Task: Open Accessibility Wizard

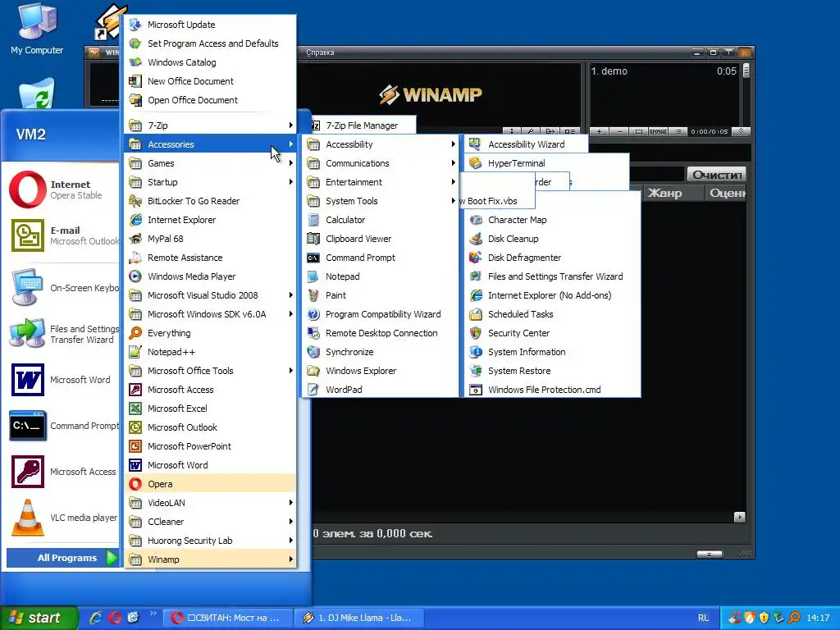Action: coord(527,144)
